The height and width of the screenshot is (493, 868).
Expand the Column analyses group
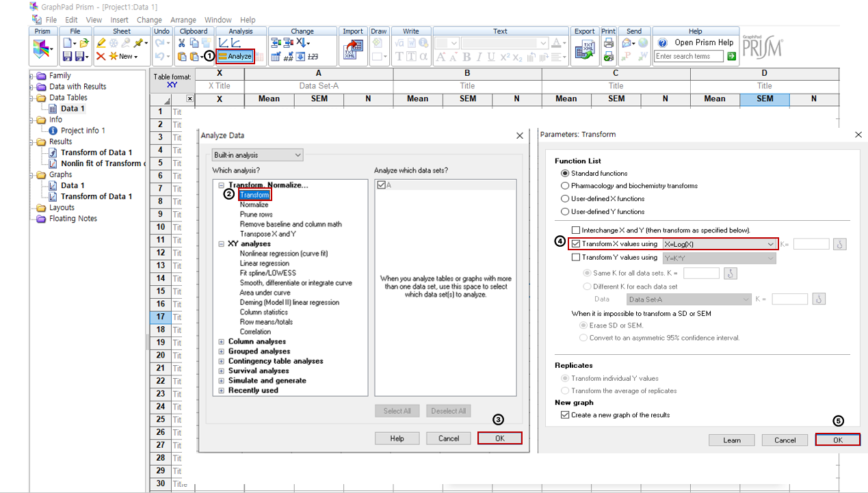click(x=222, y=342)
